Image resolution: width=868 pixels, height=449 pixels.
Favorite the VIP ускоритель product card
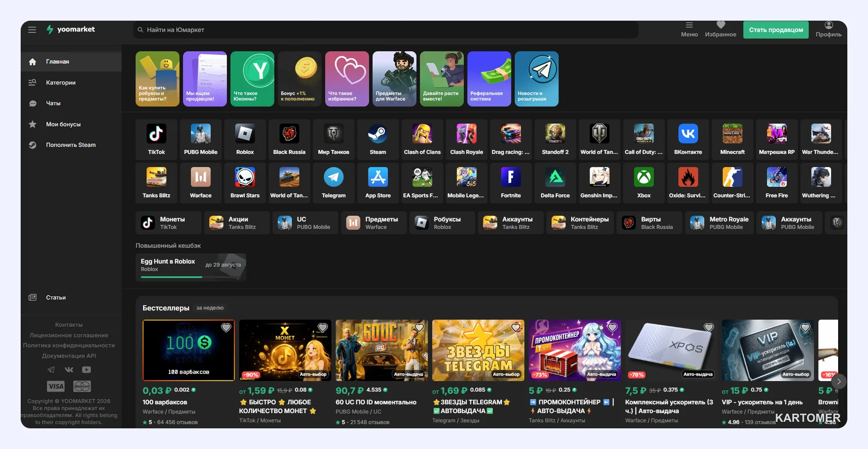[805, 328]
